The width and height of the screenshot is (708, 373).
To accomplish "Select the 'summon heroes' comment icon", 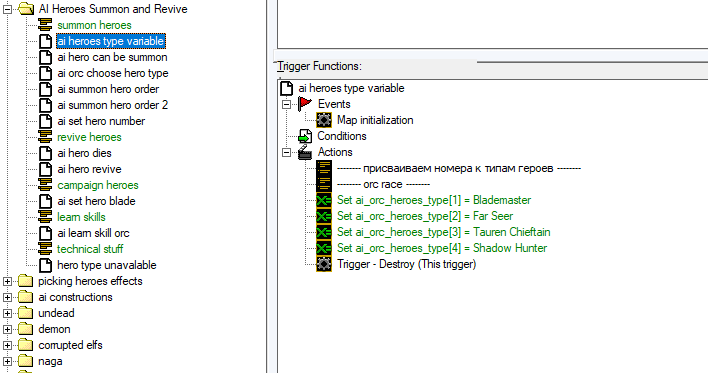I will point(45,25).
